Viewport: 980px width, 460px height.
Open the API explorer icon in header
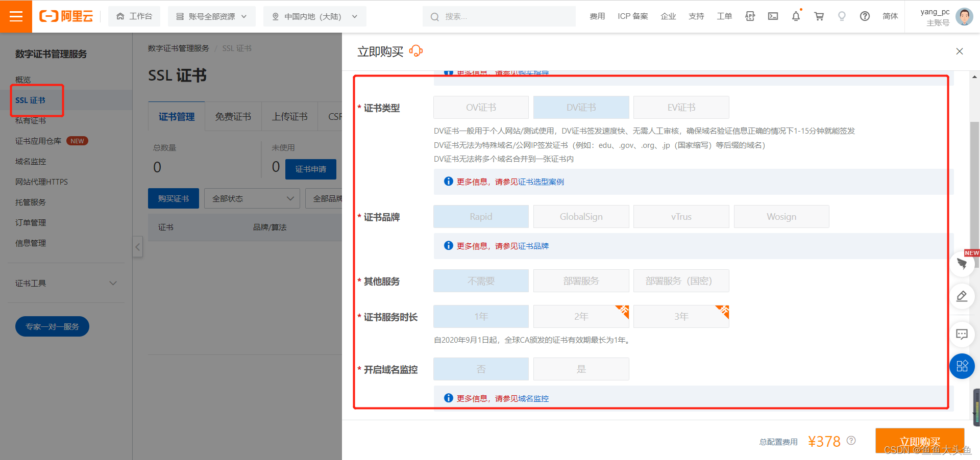pos(750,16)
